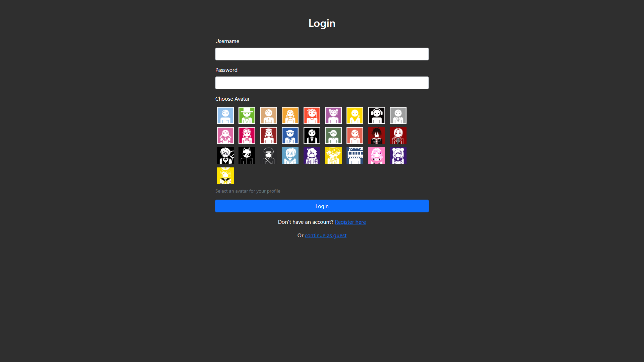Image resolution: width=644 pixels, height=362 pixels.
Task: Focus the Password input field
Action: tap(322, 83)
